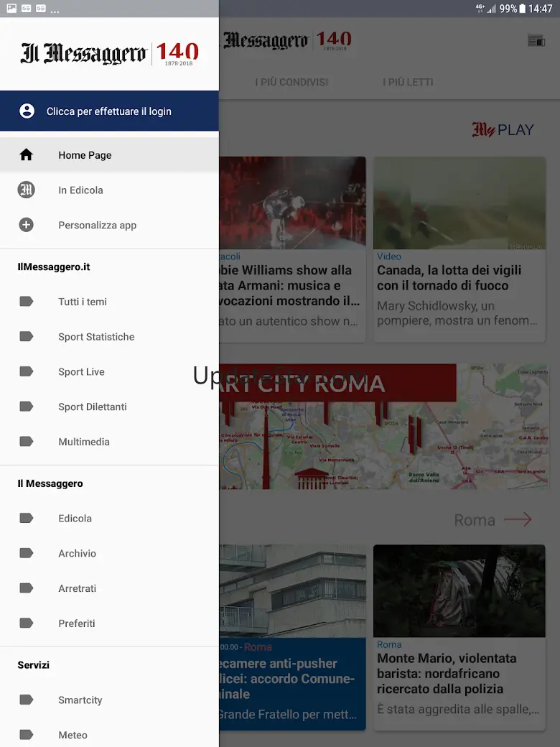
Task: Select Tutti i temi in drawer
Action: click(110, 302)
